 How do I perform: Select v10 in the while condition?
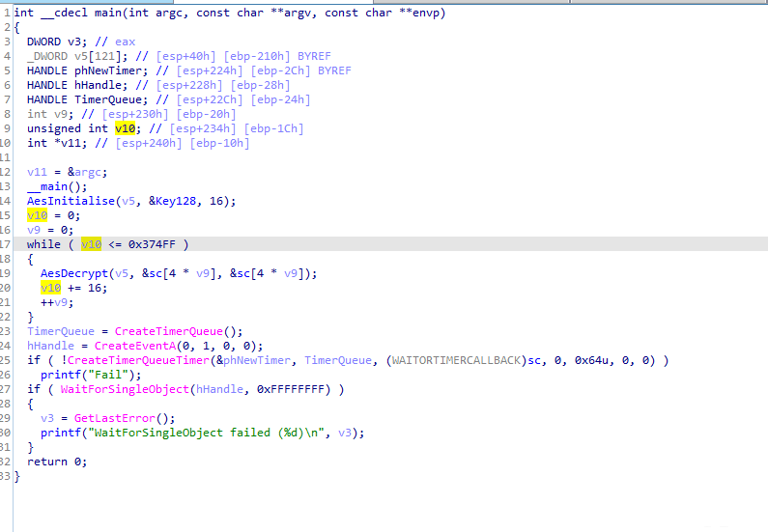[x=91, y=244]
